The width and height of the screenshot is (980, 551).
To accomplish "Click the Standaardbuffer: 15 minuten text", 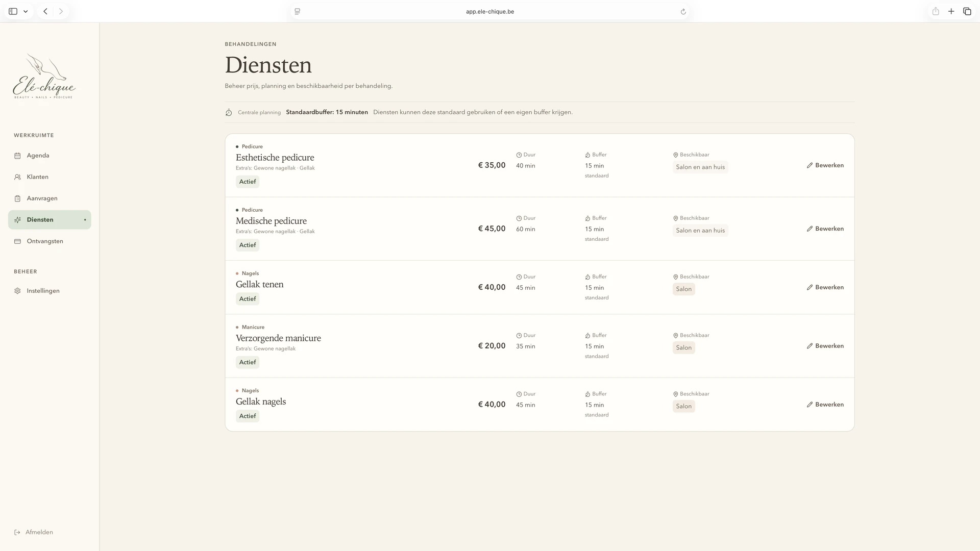I will point(327,112).
